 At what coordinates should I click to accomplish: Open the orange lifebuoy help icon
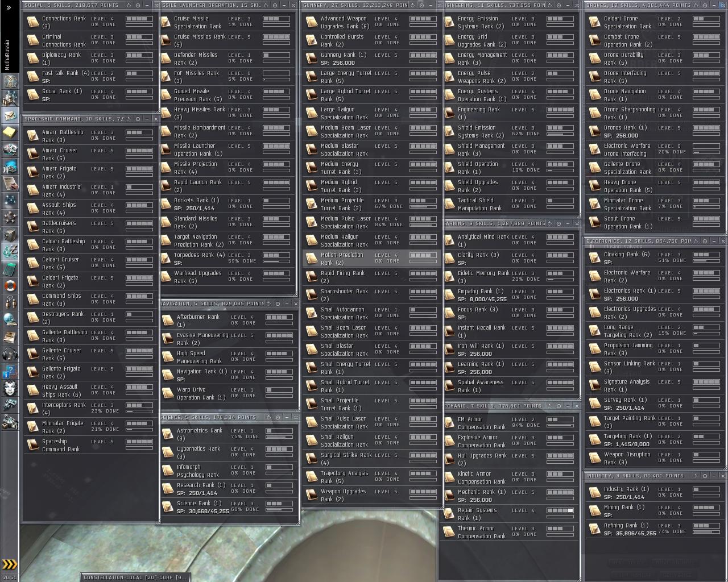click(x=10, y=285)
